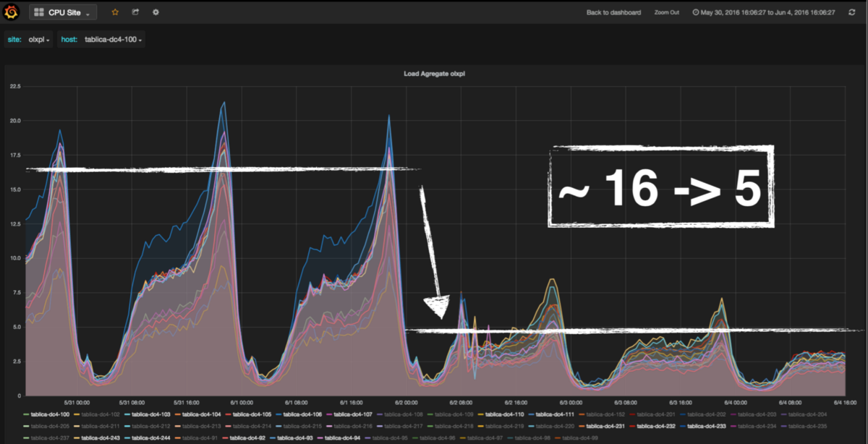Click the Zoom Out button
The height and width of the screenshot is (444, 868).
666,12
